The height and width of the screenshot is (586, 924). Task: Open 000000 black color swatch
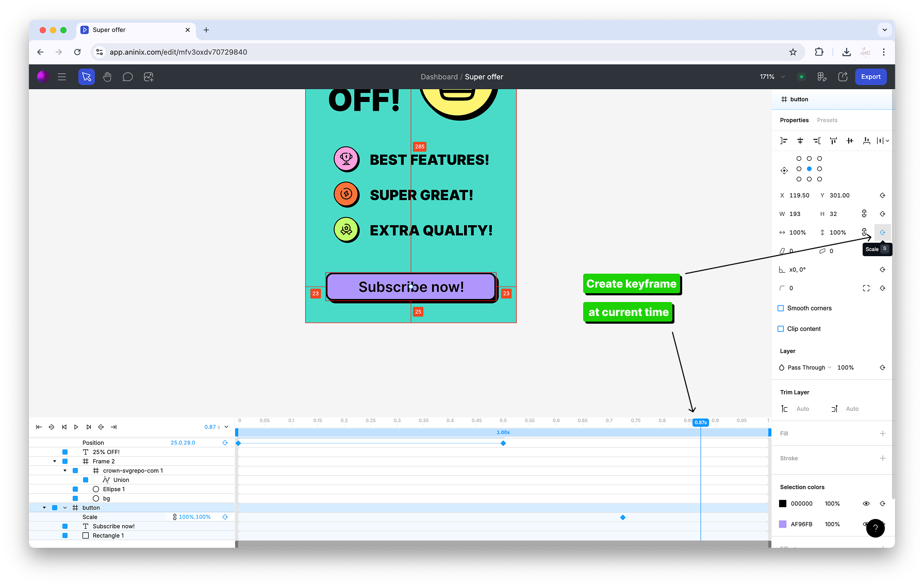(x=783, y=504)
